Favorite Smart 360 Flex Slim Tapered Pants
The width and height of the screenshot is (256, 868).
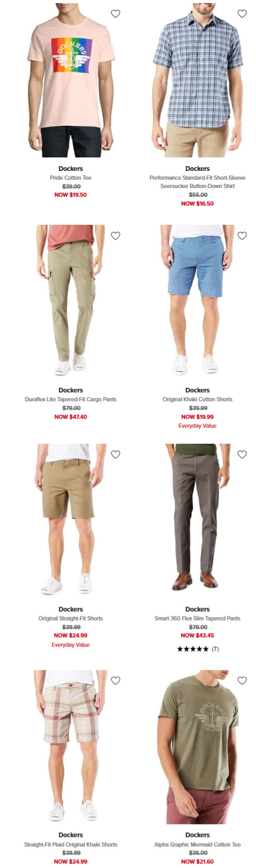click(242, 455)
